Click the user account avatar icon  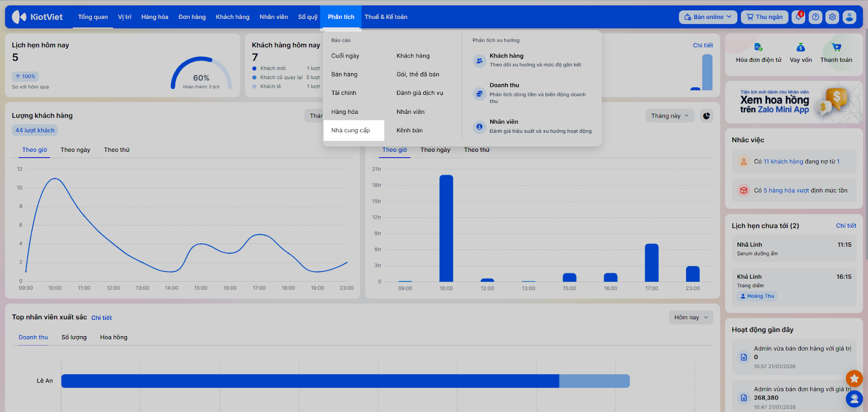(850, 17)
